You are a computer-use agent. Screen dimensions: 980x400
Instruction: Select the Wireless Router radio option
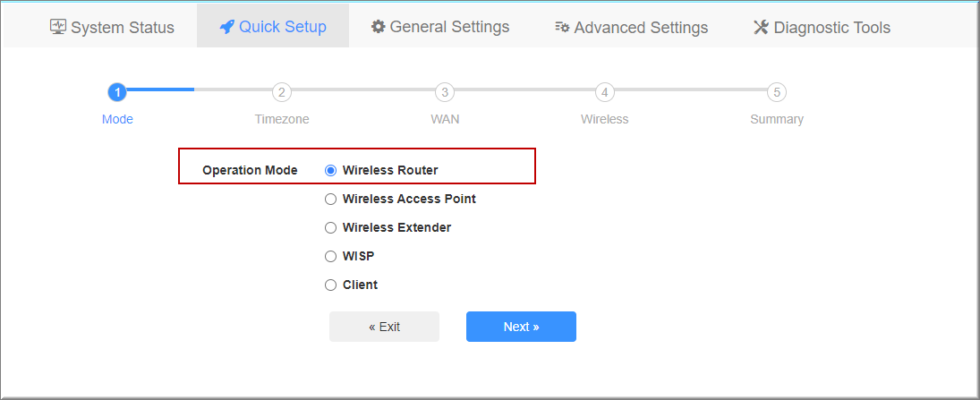(330, 171)
